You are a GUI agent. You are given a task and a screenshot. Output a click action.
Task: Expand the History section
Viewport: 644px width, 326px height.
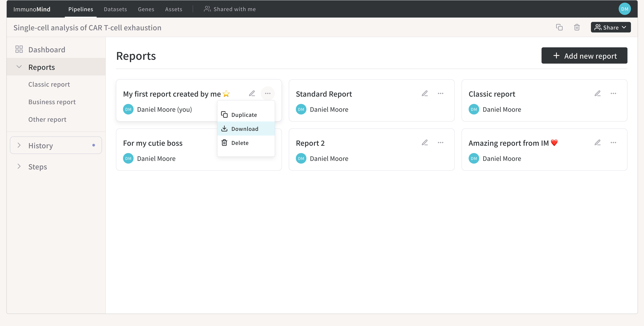coord(19,145)
